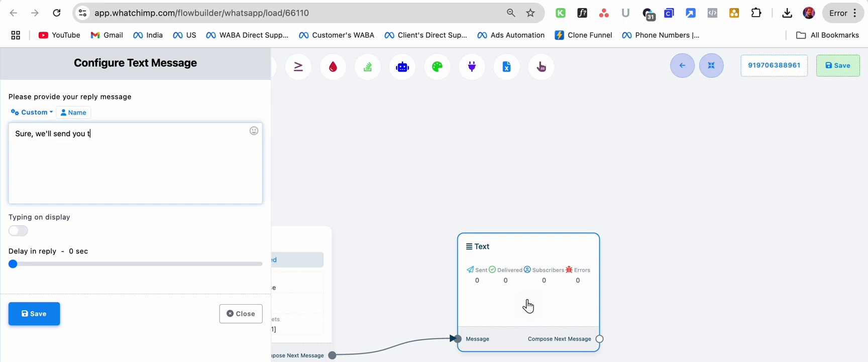Close the Configure Text Message panel
The height and width of the screenshot is (362, 868).
(241, 314)
